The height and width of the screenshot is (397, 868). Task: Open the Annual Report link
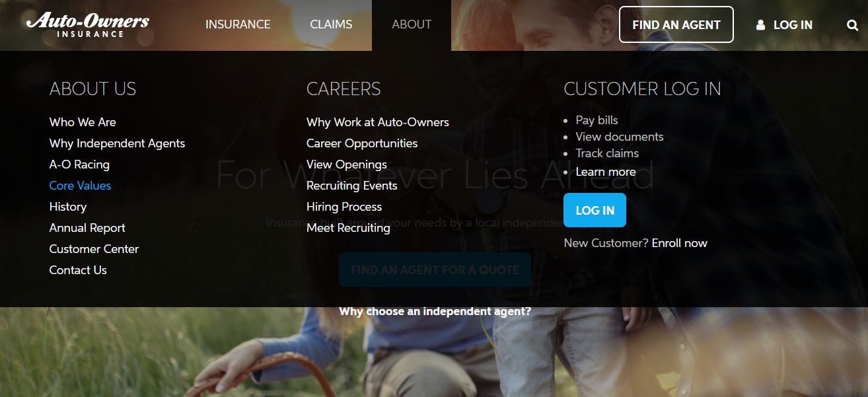click(87, 228)
